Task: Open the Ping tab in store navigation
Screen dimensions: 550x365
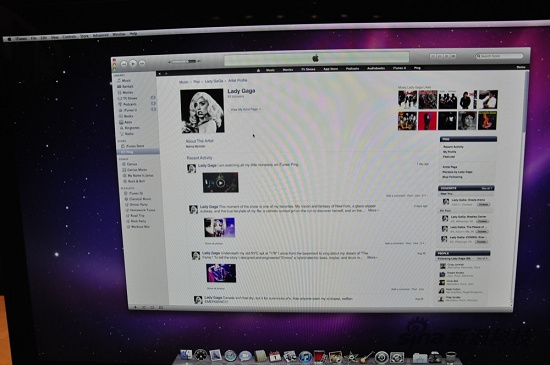Action: pos(417,68)
